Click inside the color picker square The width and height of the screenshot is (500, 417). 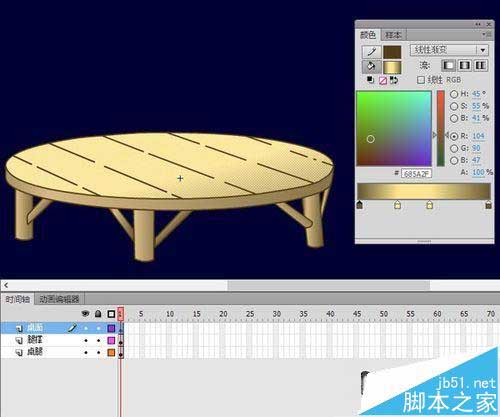[x=394, y=128]
